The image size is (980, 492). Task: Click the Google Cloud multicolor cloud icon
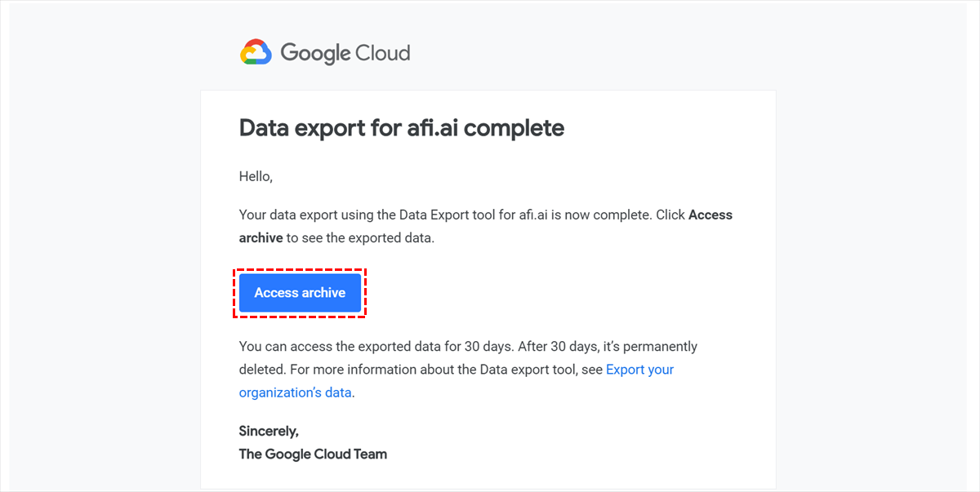point(256,52)
